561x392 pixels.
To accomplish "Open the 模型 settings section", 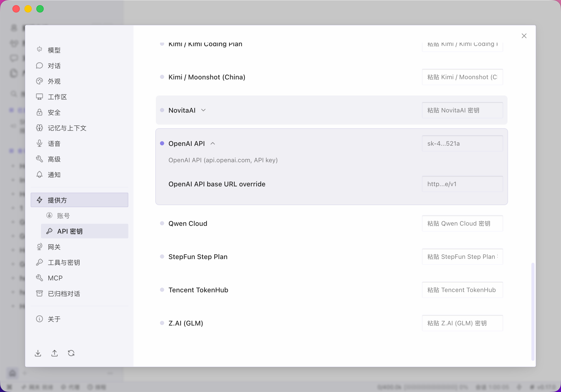I will tap(79, 50).
